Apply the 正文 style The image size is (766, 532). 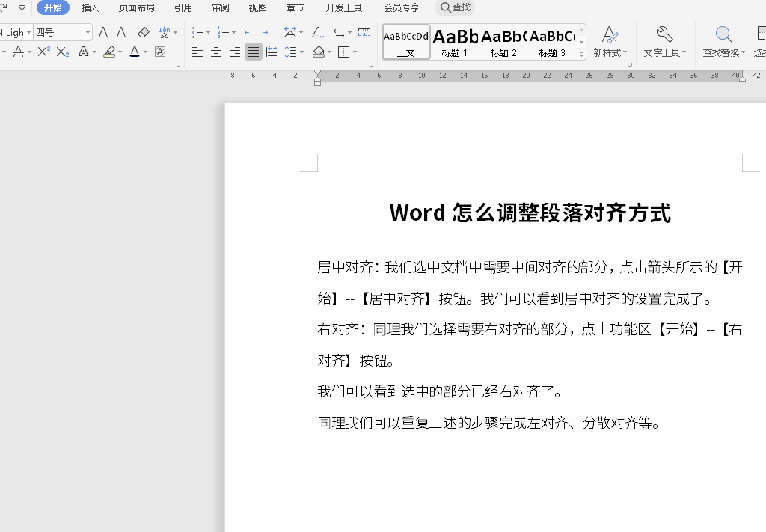tap(406, 43)
